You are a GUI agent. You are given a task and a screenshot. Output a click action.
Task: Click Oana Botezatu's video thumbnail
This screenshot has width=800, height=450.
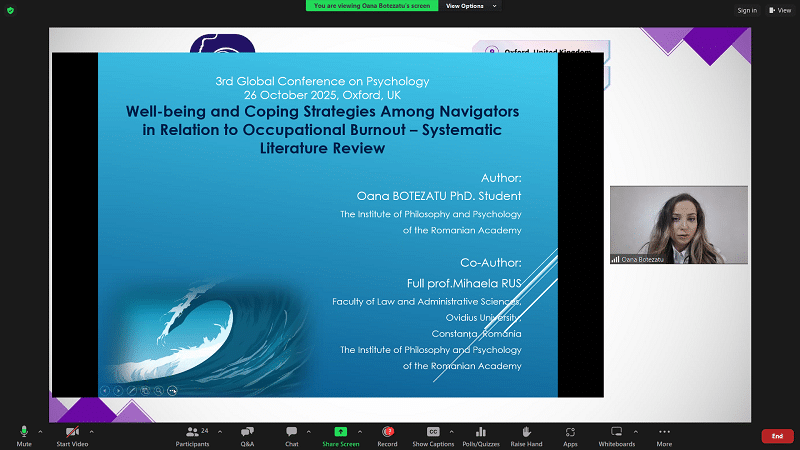coord(678,225)
